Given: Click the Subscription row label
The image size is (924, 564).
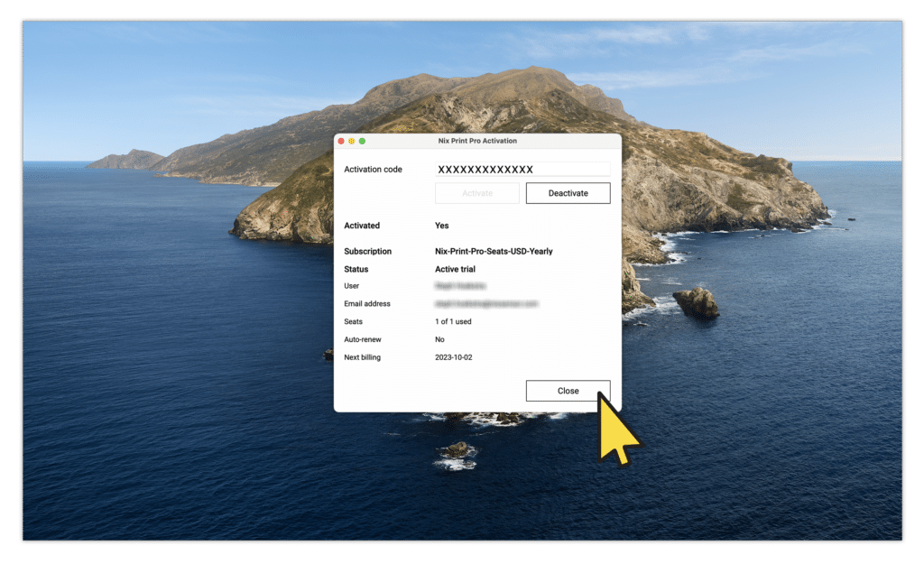Looking at the screenshot, I should click(x=367, y=251).
